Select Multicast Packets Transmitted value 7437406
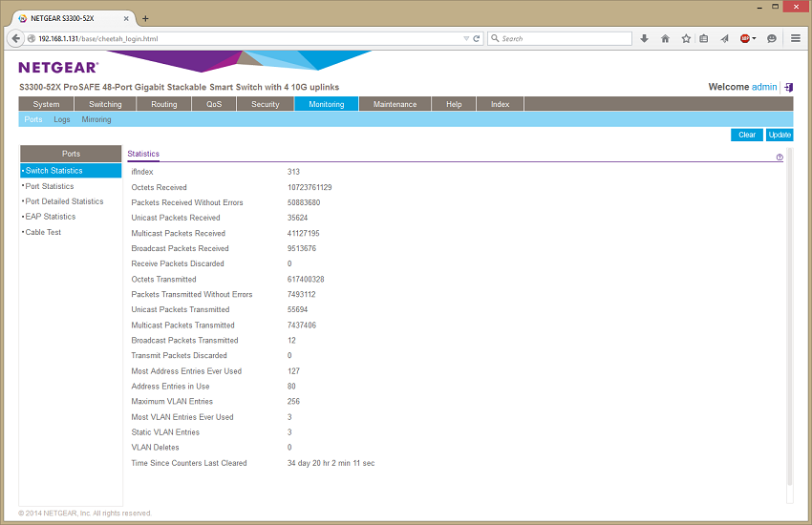Image resolution: width=812 pixels, height=525 pixels. click(x=302, y=325)
